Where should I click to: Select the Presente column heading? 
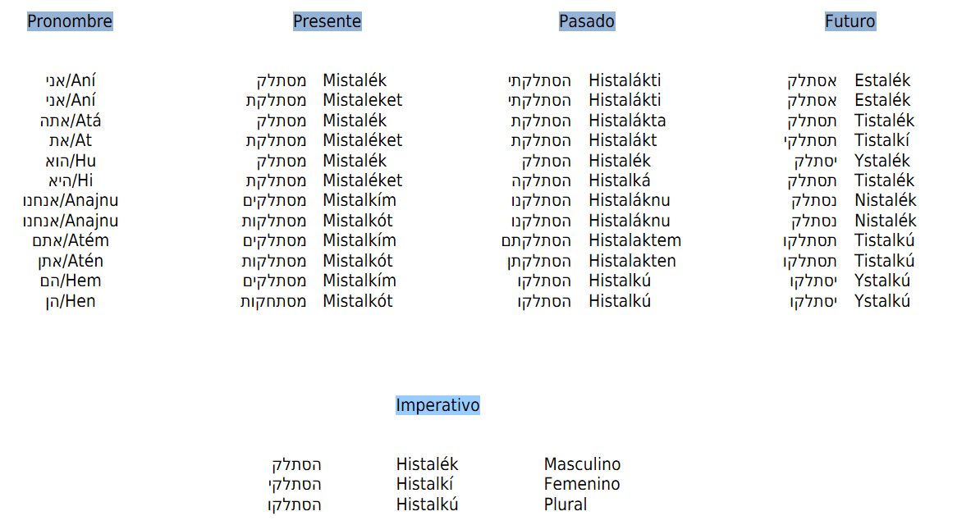point(327,21)
